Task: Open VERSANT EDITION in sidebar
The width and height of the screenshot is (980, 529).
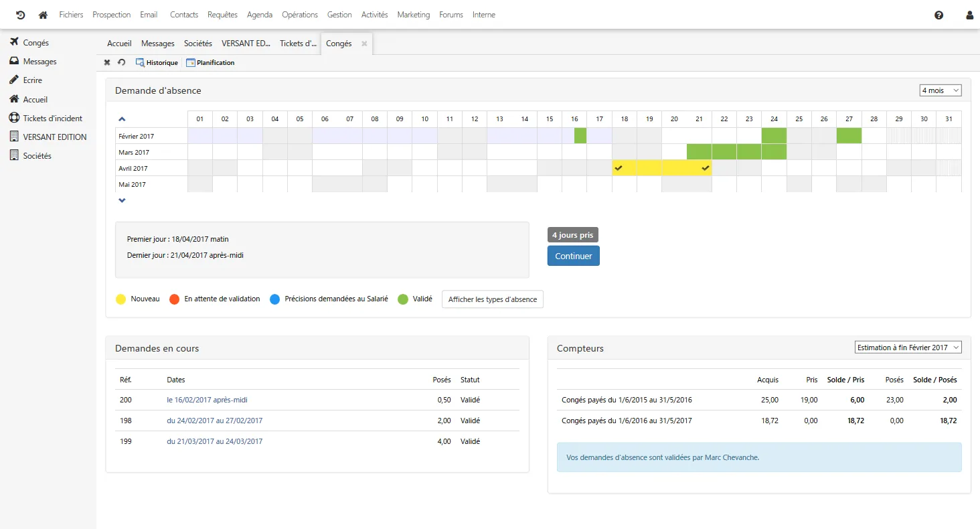Action: click(48, 137)
